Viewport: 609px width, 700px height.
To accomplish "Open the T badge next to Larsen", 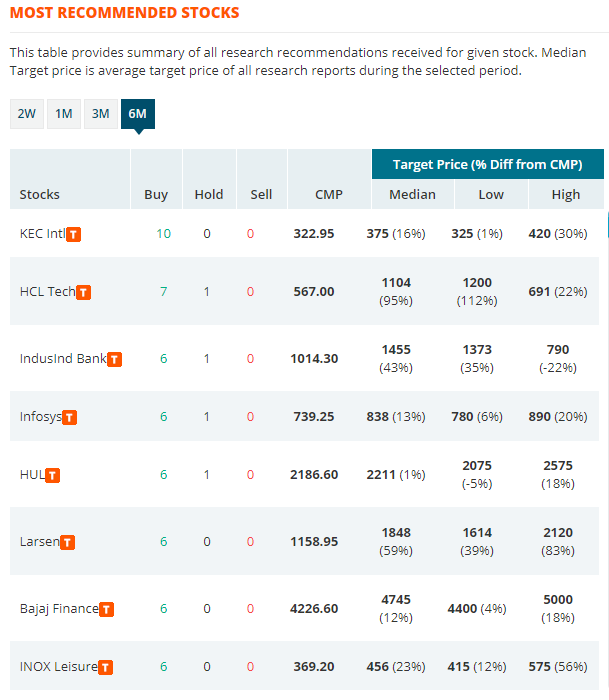I will tap(67, 542).
